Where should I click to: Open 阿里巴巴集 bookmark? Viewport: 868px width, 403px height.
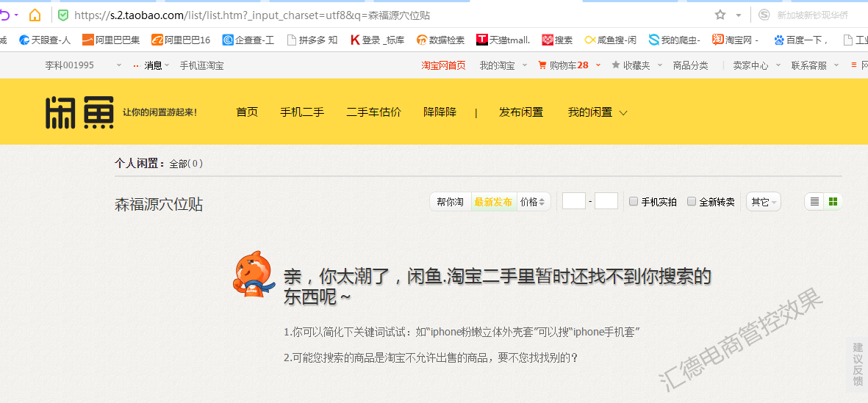(x=111, y=40)
